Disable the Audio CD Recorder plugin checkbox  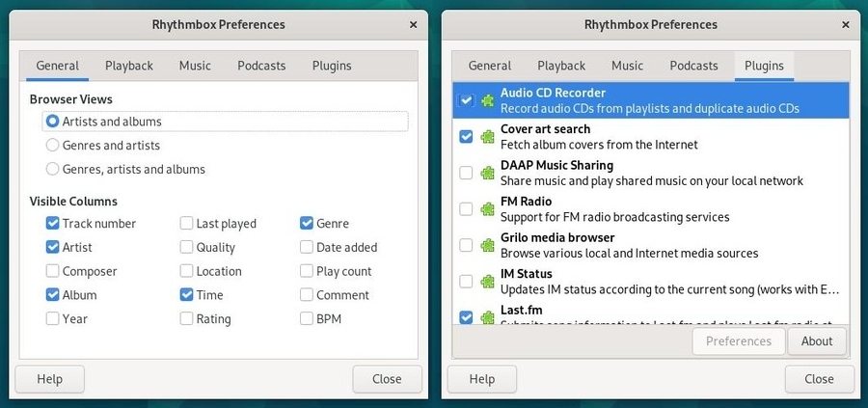pos(466,100)
